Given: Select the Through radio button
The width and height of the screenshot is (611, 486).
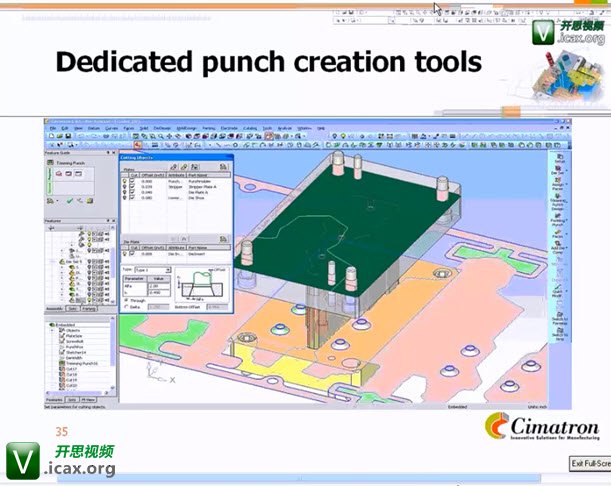Looking at the screenshot, I should [x=126, y=301].
